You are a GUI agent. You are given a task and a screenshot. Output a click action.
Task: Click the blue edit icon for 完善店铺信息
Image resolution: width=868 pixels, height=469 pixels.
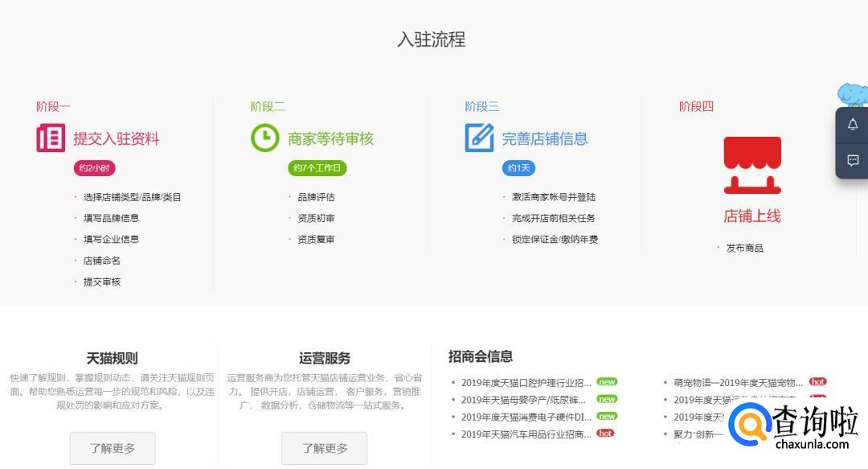(x=479, y=138)
